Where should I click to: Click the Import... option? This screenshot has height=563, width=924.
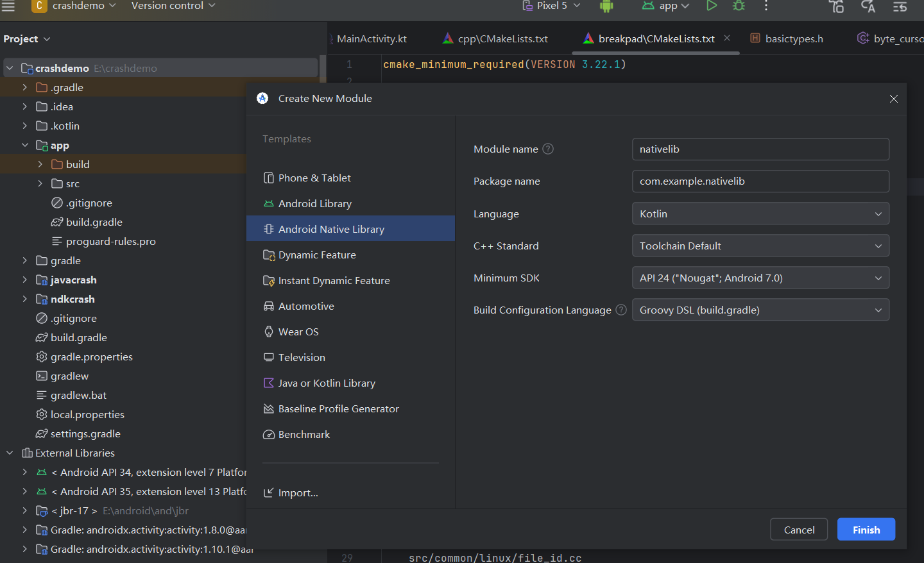tap(291, 492)
